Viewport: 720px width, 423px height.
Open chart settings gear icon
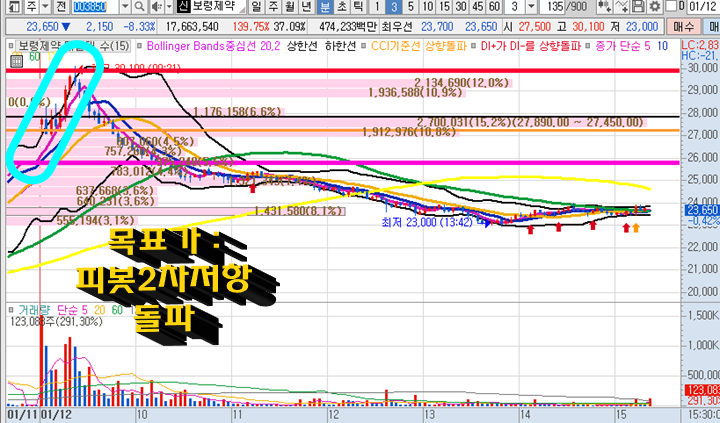pyautogui.click(x=654, y=6)
